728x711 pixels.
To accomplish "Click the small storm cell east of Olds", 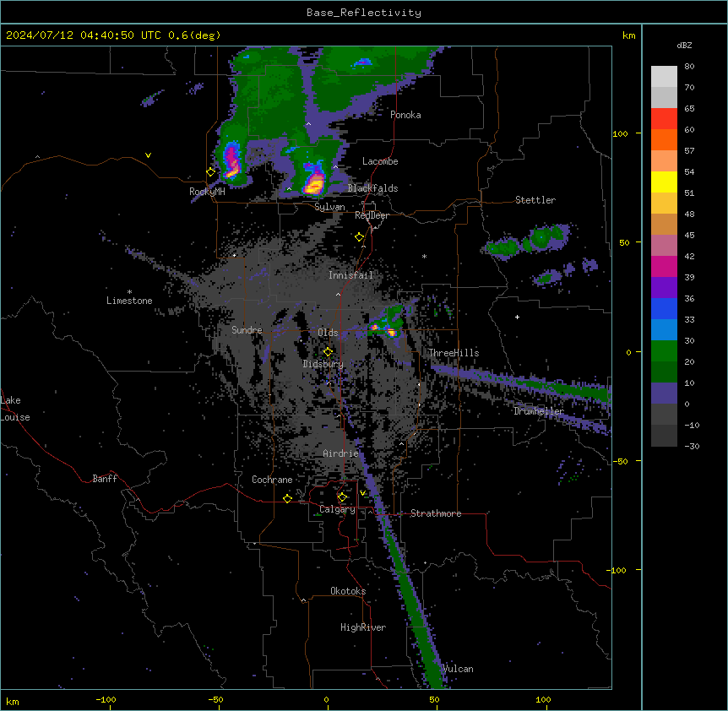I will 386,324.
